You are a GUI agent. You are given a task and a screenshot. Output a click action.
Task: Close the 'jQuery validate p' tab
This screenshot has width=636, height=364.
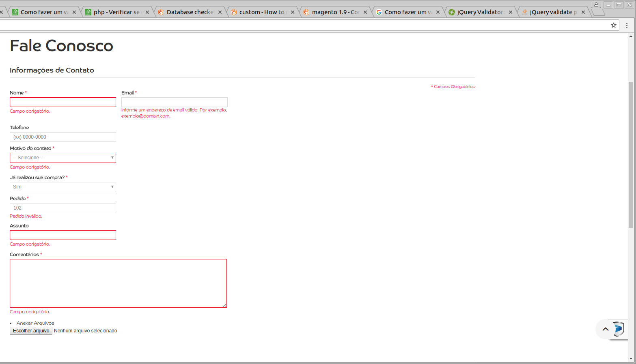tap(583, 12)
